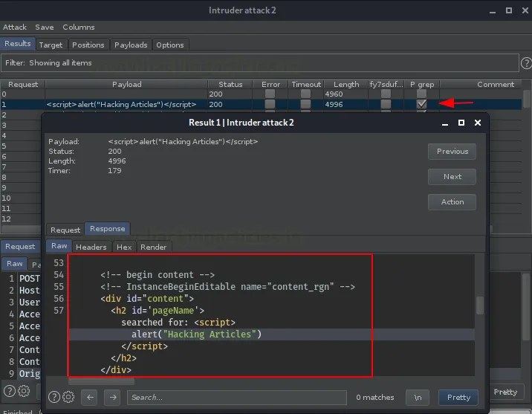Select the Render tab in response viewer

coord(153,247)
